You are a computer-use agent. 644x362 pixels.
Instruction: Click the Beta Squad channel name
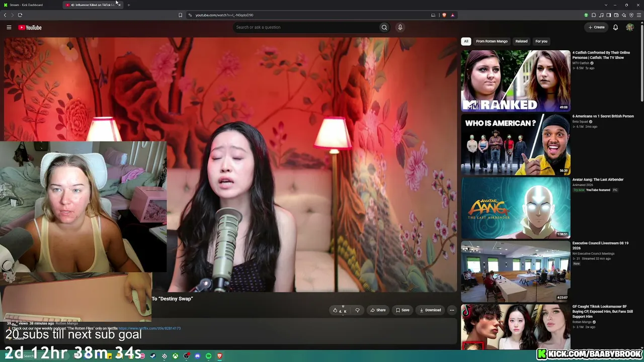(580, 122)
